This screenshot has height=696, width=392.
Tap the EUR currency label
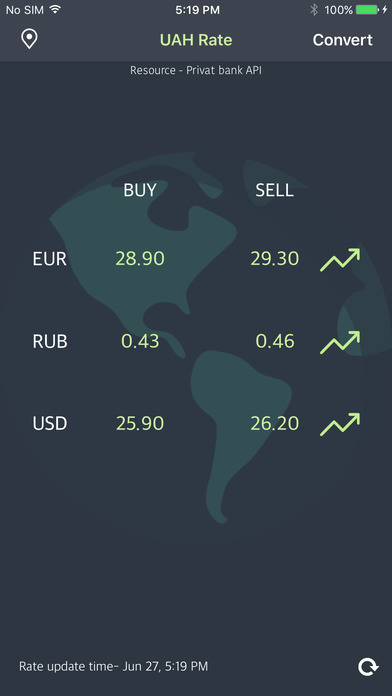tap(49, 259)
